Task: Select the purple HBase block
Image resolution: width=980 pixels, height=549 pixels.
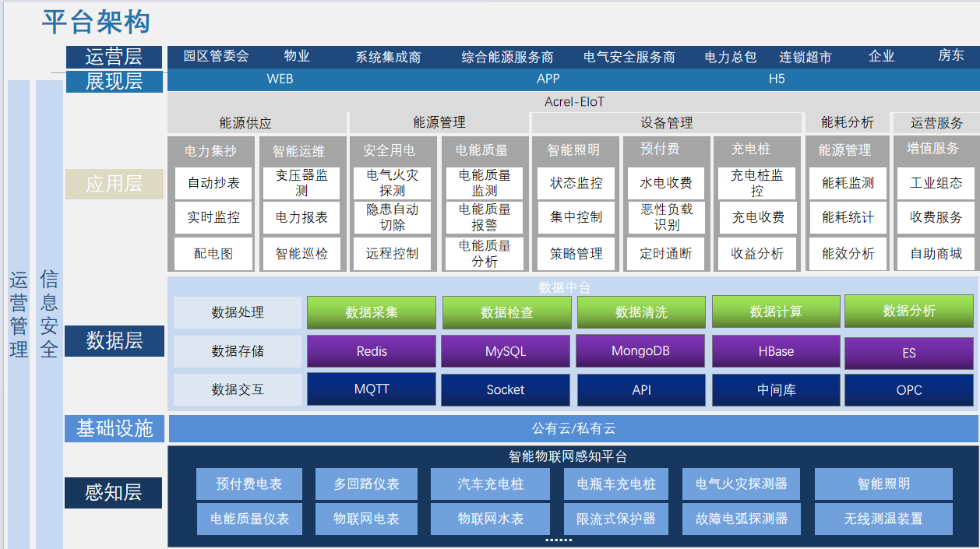Action: (x=776, y=351)
